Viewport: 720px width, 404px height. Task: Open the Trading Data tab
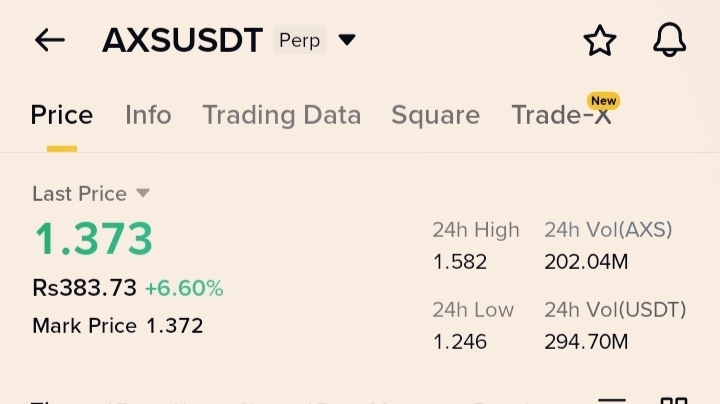coord(281,115)
